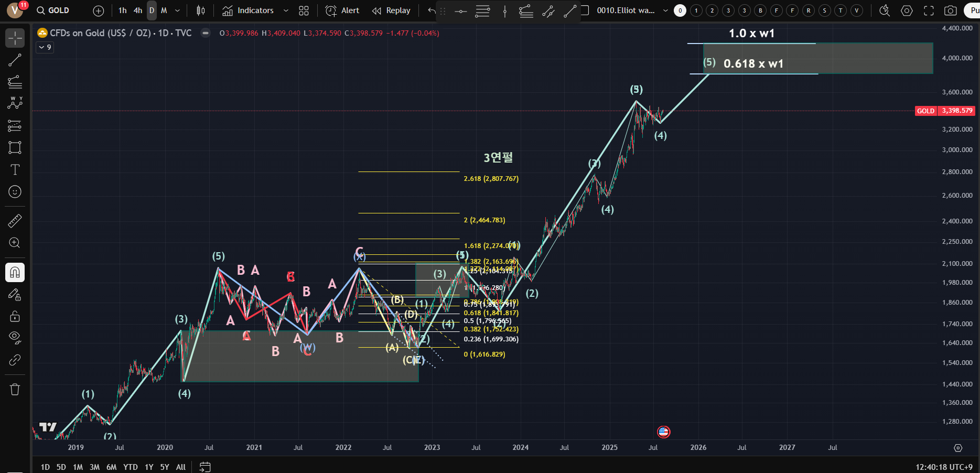Enter fullscreen mode
The height and width of the screenshot is (473, 980).
pos(929,10)
